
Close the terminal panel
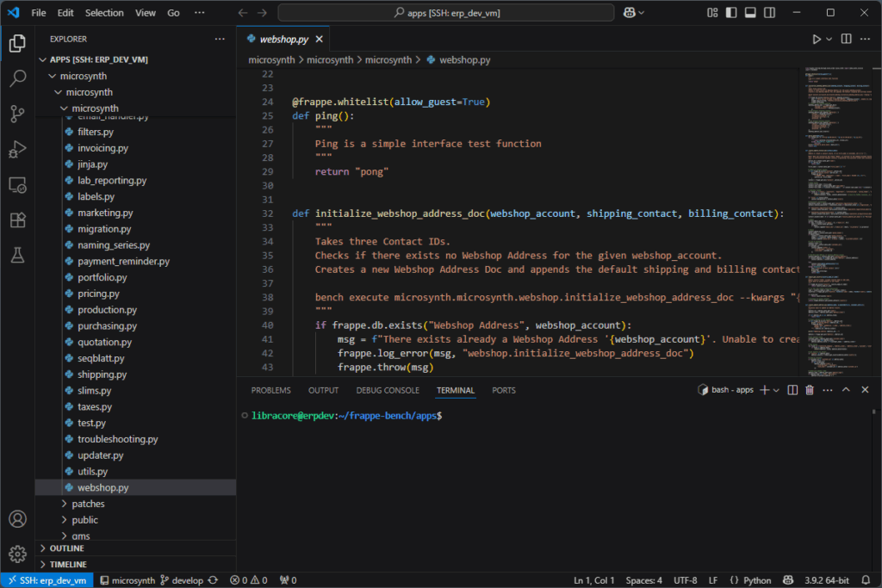click(x=865, y=390)
